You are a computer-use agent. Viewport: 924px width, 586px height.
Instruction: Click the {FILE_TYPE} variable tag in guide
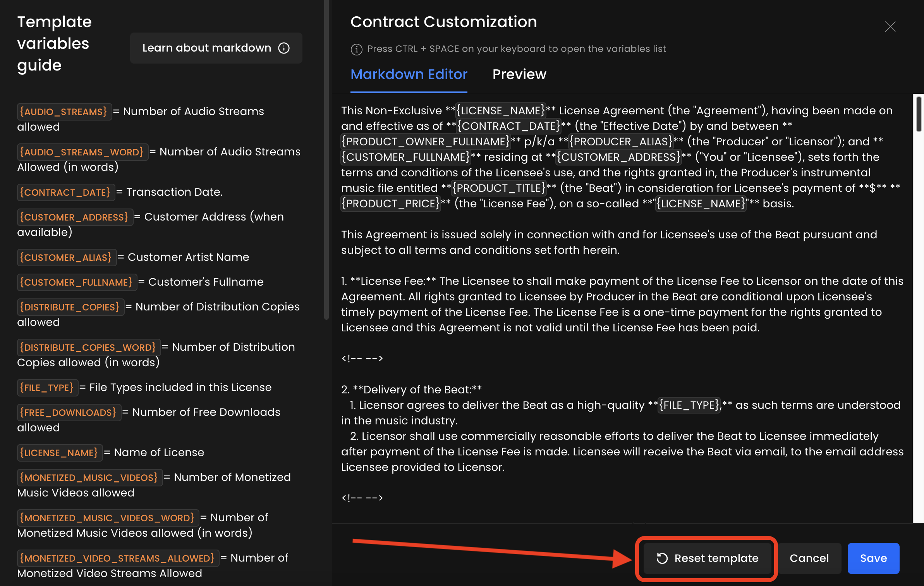[x=47, y=388]
